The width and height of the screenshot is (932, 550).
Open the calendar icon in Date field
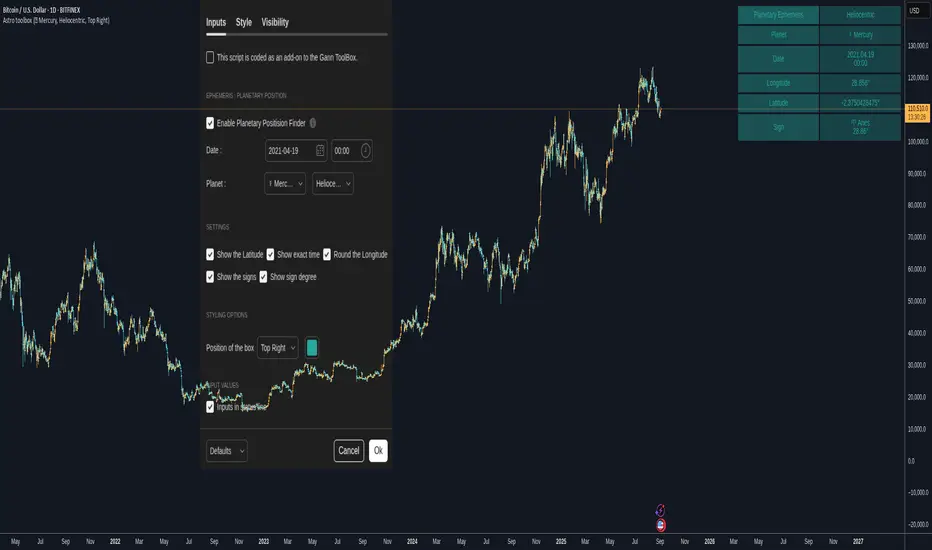pyautogui.click(x=320, y=150)
